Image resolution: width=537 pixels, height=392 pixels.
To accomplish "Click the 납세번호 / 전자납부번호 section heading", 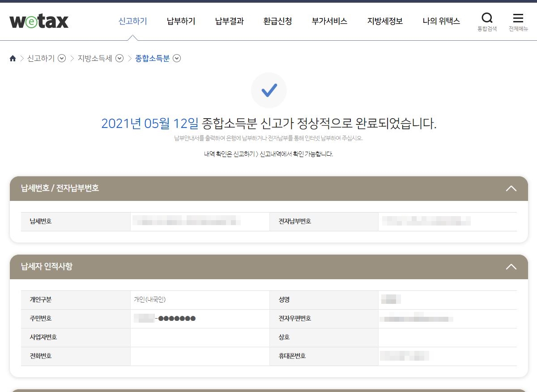I will tap(60, 188).
